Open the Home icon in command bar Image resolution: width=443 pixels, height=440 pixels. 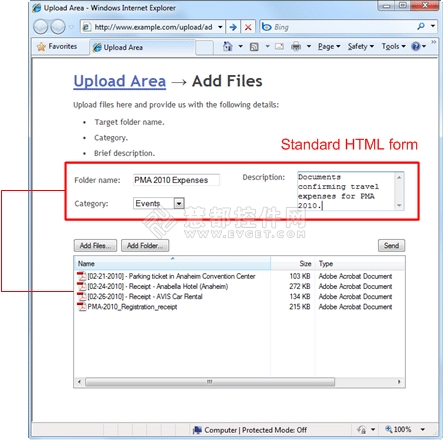tap(228, 46)
